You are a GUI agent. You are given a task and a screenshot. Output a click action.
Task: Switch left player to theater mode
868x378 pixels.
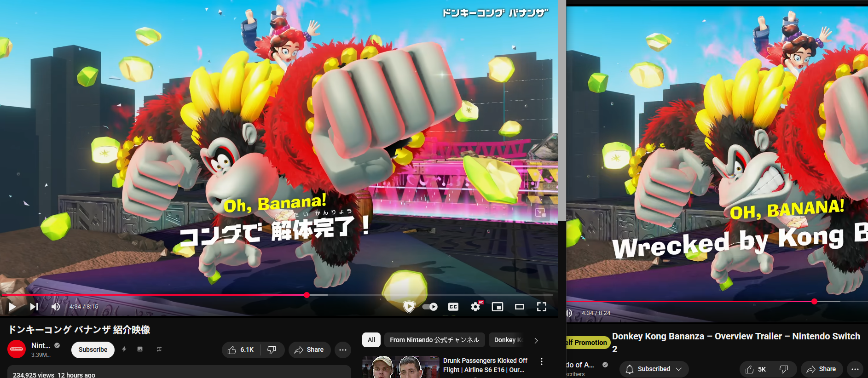(x=520, y=307)
